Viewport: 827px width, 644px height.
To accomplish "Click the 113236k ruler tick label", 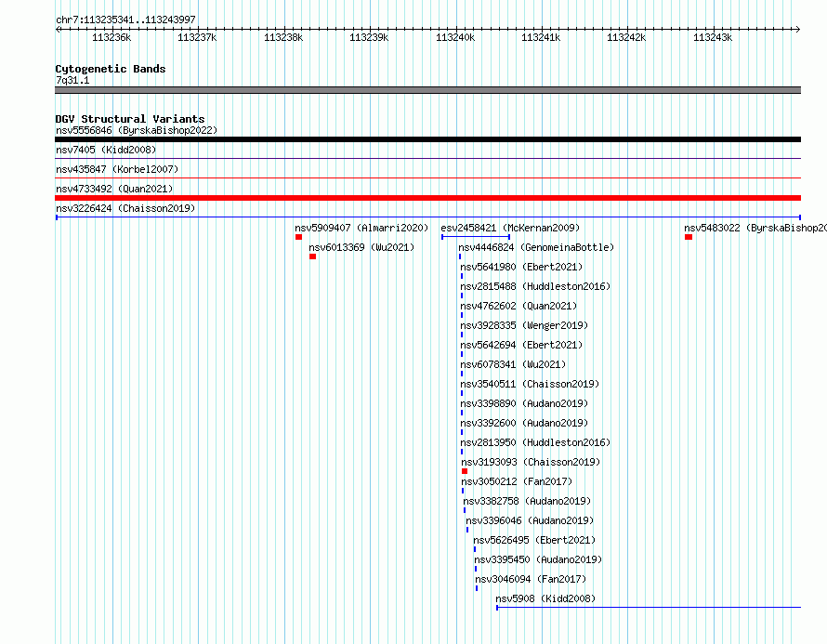I will pyautogui.click(x=112, y=37).
